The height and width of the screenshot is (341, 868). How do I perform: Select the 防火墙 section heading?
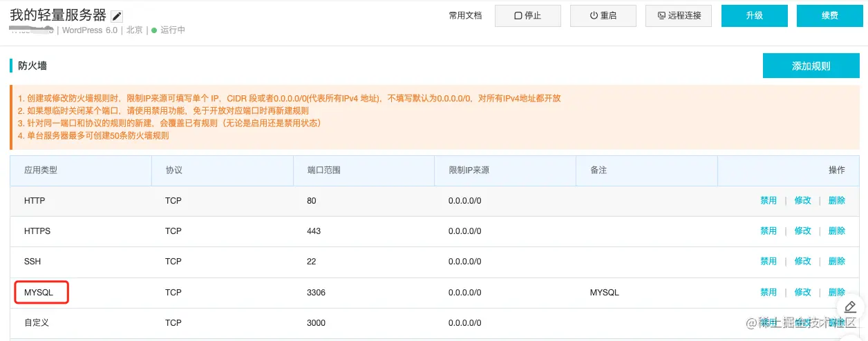point(32,66)
